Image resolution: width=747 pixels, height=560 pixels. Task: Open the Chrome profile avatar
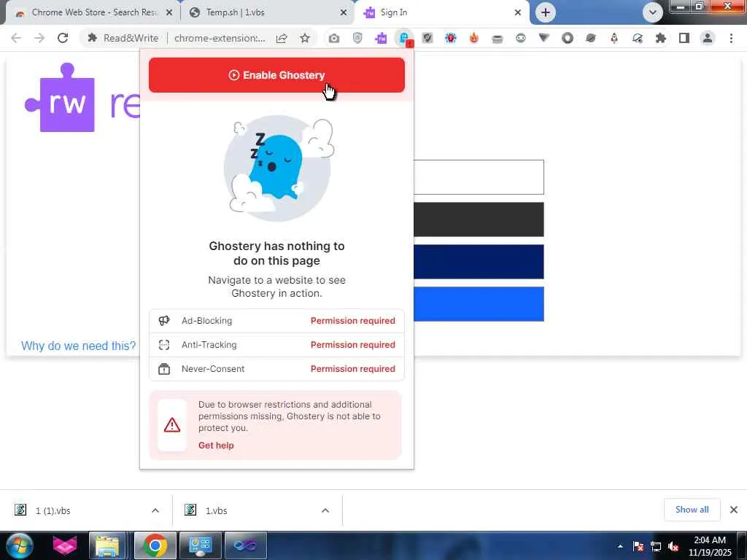(x=708, y=38)
